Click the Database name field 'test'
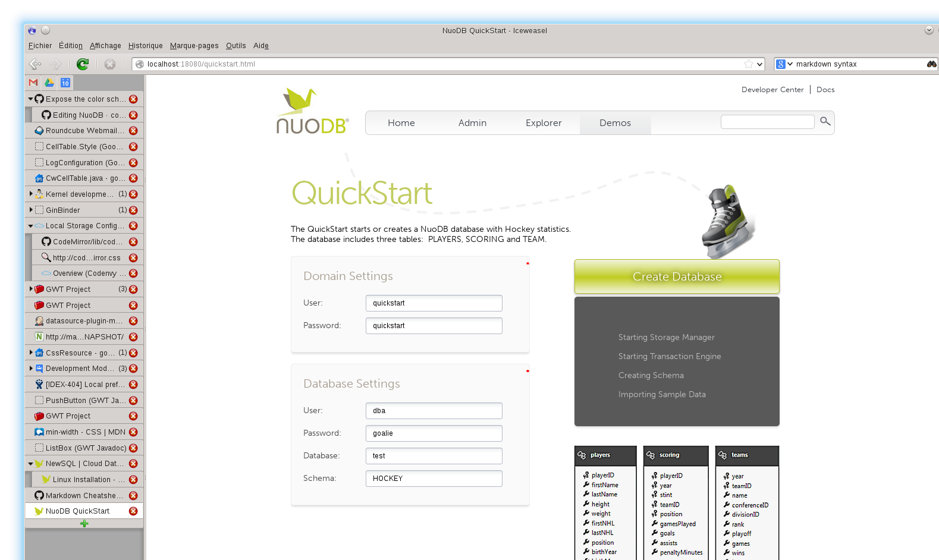 click(x=434, y=456)
